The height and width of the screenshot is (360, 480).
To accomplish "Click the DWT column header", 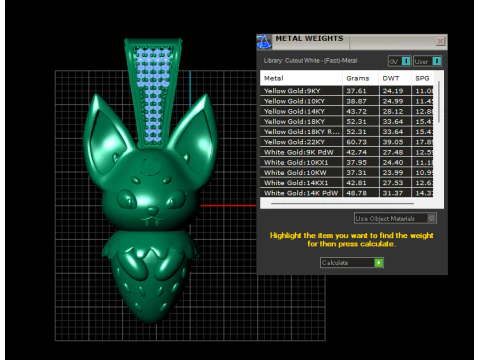I will (x=395, y=78).
